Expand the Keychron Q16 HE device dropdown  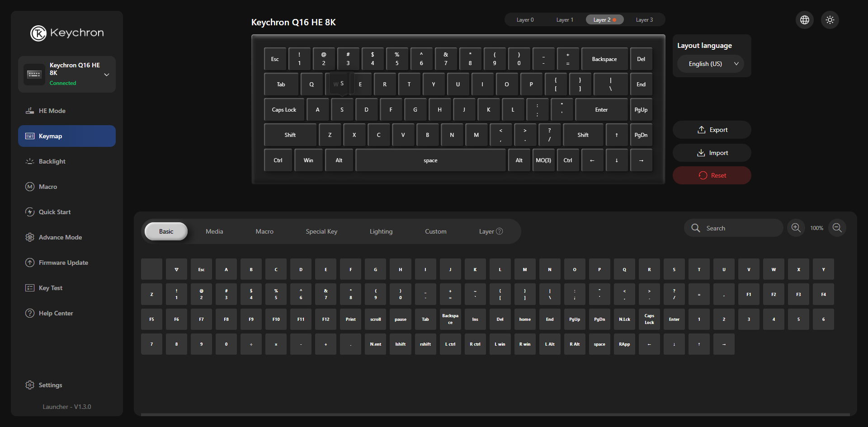[x=107, y=75]
